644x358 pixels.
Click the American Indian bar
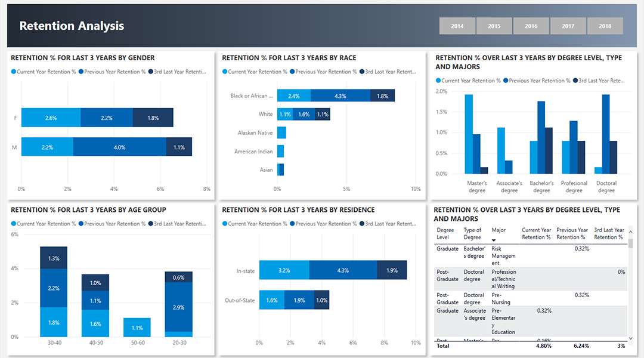click(280, 152)
